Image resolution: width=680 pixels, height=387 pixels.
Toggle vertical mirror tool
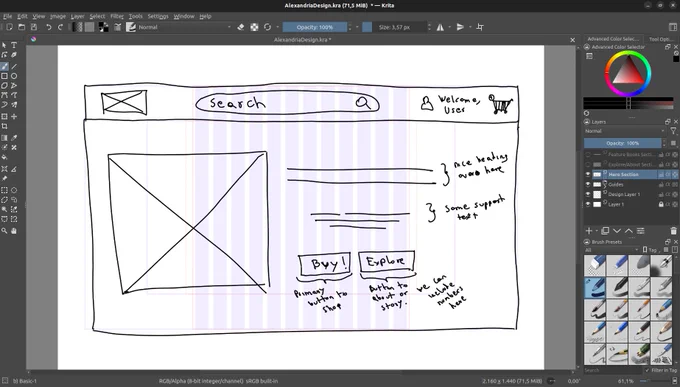[x=460, y=27]
